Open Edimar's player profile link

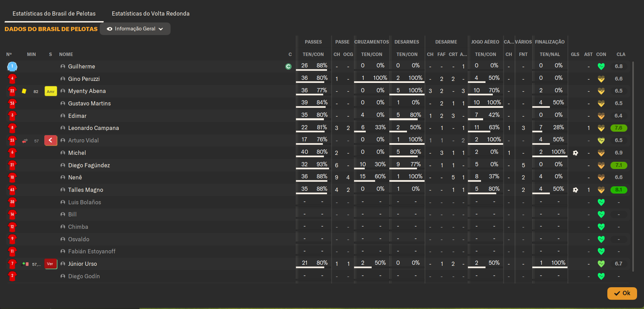pyautogui.click(x=77, y=116)
